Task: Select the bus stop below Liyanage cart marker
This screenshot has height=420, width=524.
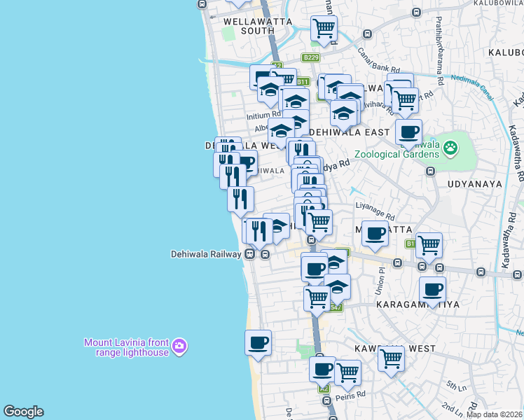Action: coord(311,239)
